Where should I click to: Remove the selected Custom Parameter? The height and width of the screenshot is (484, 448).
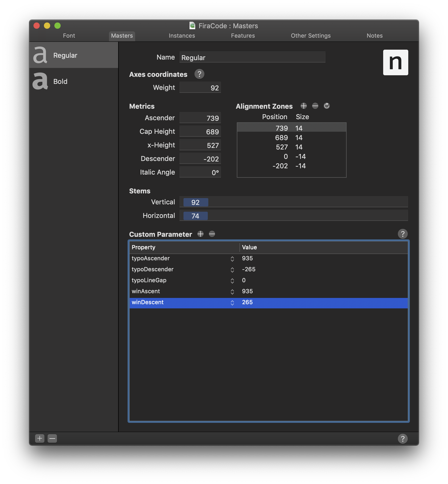[x=211, y=234]
